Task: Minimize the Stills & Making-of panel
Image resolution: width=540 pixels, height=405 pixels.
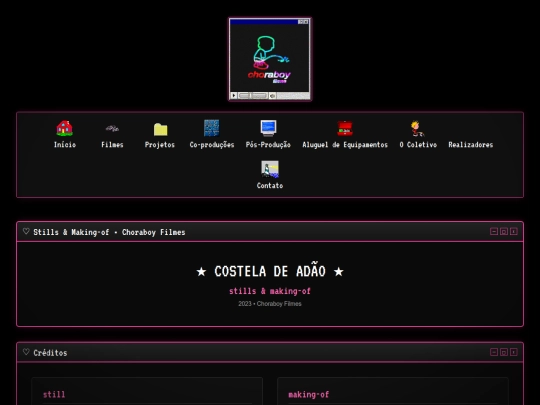Action: [494, 231]
